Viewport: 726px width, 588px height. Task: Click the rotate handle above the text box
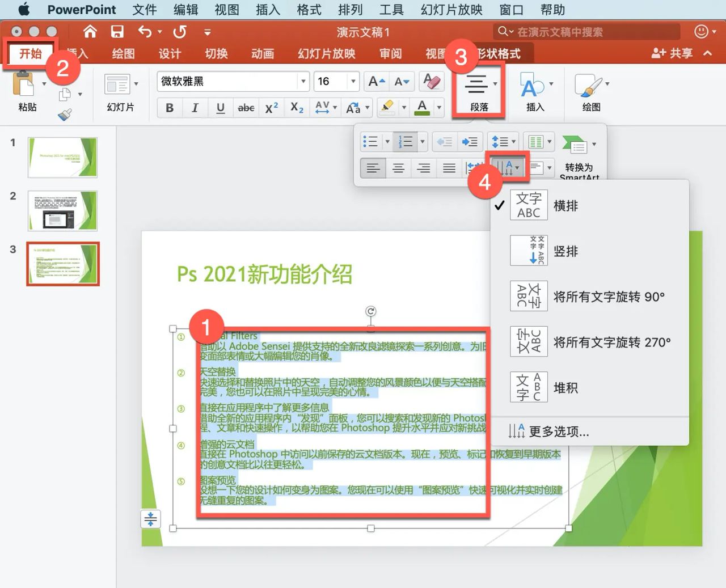pyautogui.click(x=370, y=311)
